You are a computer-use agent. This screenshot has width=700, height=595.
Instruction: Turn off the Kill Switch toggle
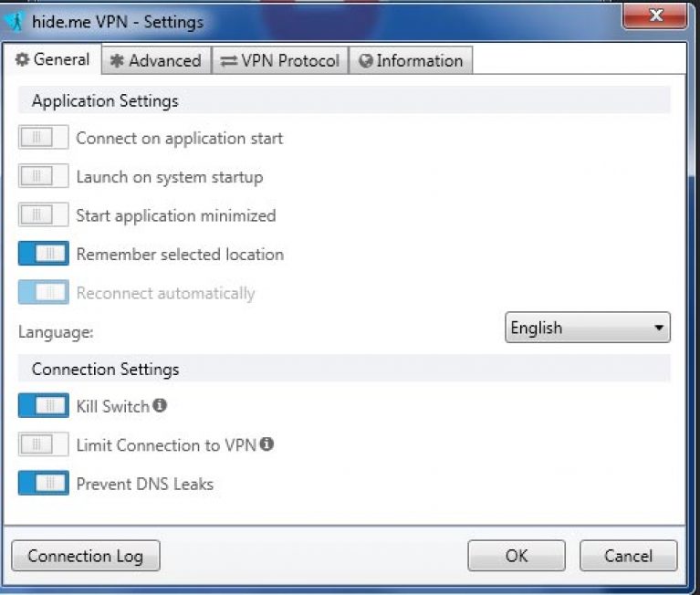coord(43,405)
